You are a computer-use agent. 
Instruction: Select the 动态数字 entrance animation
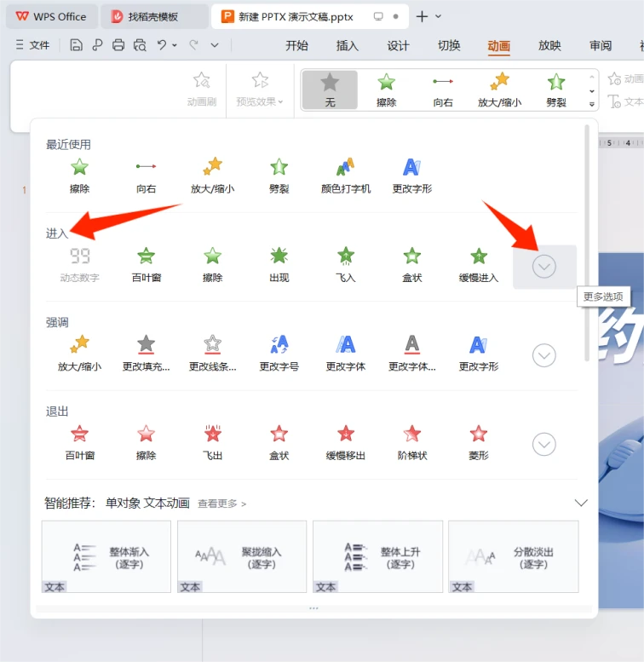(x=79, y=263)
